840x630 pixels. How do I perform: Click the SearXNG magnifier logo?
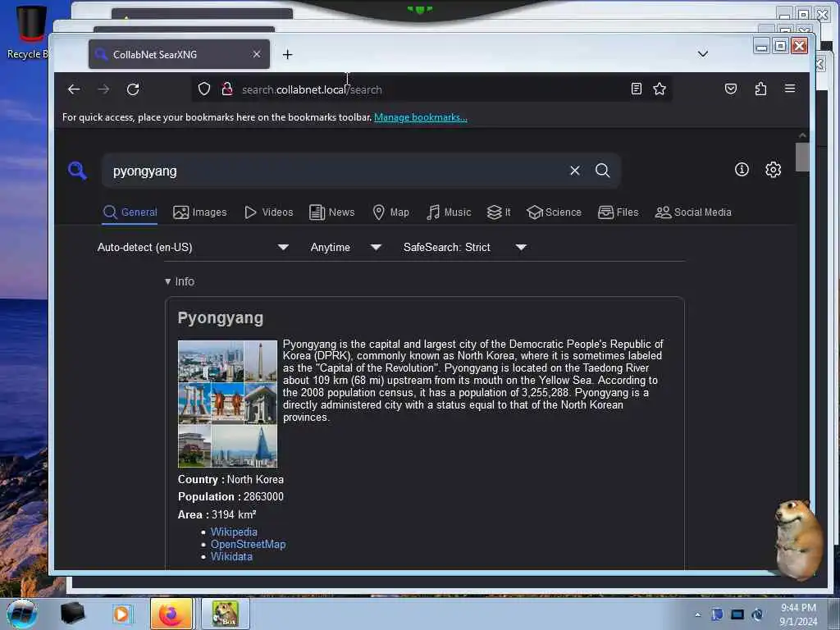[77, 171]
